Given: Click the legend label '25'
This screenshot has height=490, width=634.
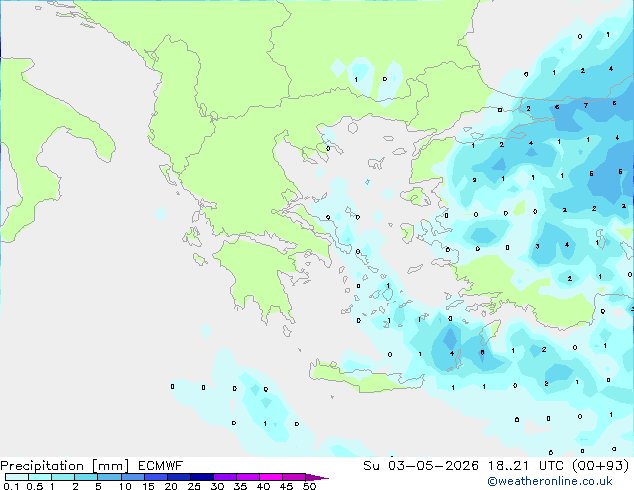Looking at the screenshot, I should point(194,486).
